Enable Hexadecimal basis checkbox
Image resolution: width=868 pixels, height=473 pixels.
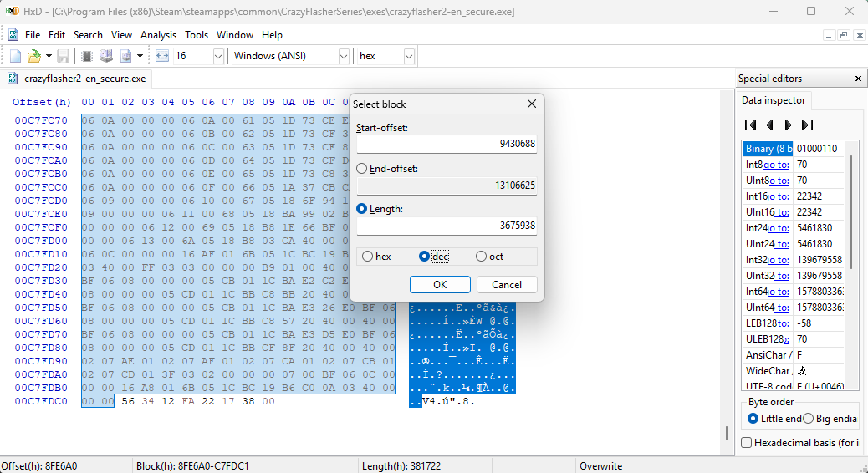pos(746,443)
